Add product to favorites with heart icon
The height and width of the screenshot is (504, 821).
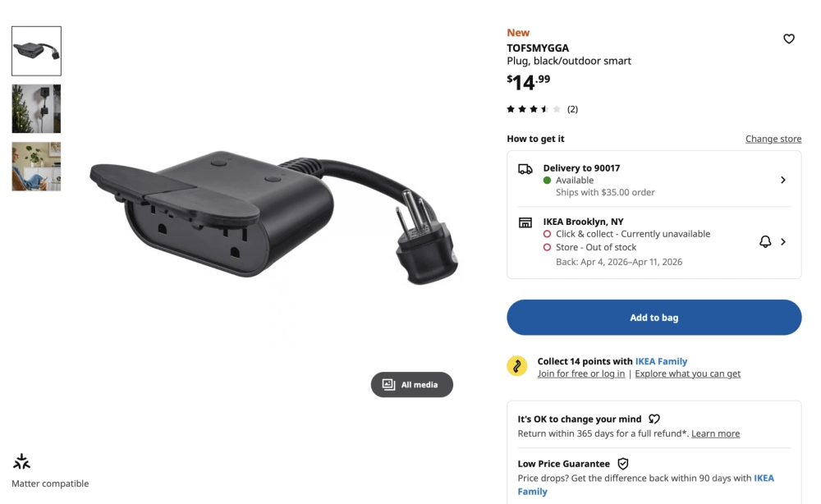pyautogui.click(x=788, y=39)
